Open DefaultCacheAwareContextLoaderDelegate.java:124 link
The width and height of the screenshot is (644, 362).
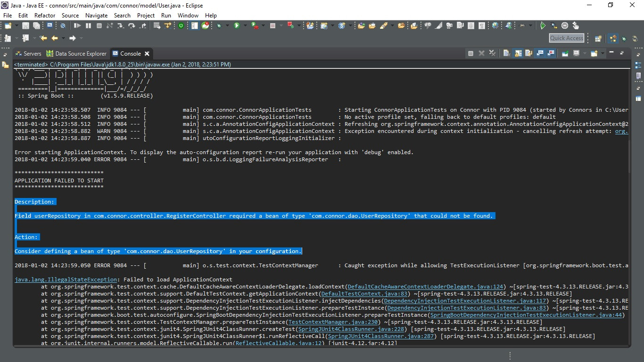424,287
